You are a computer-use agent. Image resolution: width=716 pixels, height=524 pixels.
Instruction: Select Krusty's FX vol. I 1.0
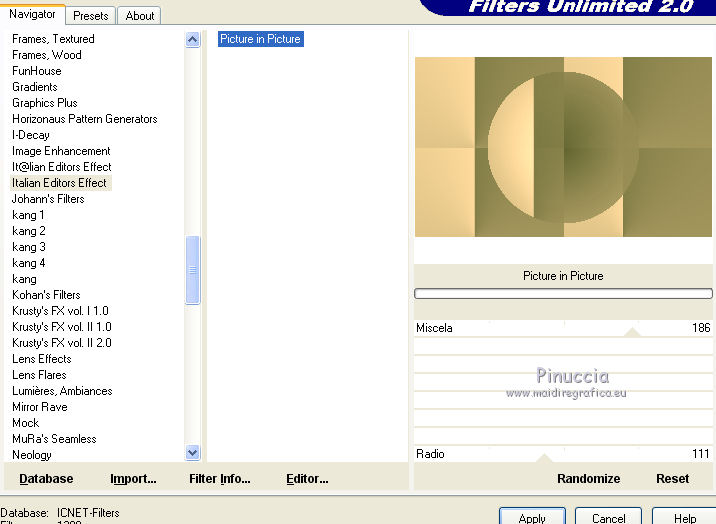click(60, 310)
